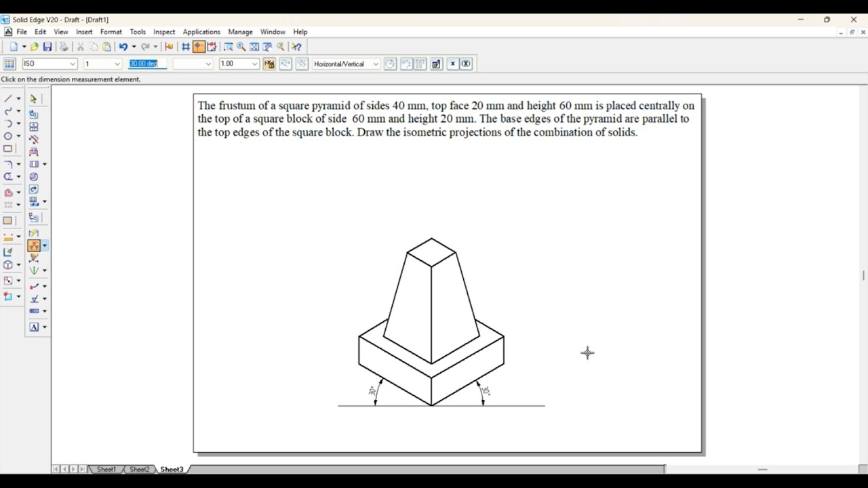Screen dimensions: 868x488
Task: Open the Edit menu
Action: (41, 32)
